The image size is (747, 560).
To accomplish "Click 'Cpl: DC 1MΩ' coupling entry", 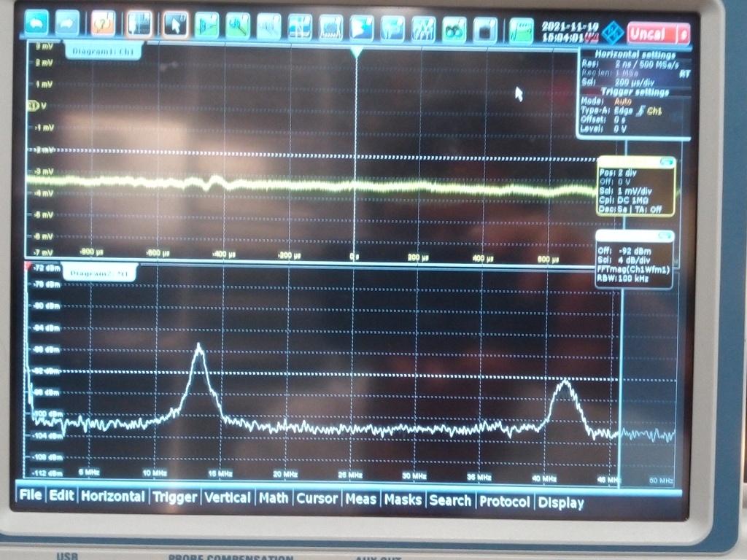I will (x=625, y=200).
